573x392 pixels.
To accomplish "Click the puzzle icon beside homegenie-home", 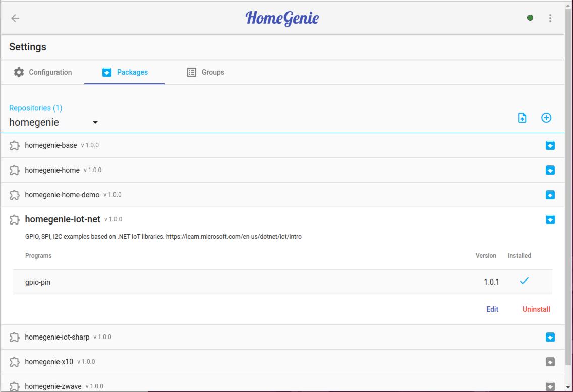I will (14, 171).
